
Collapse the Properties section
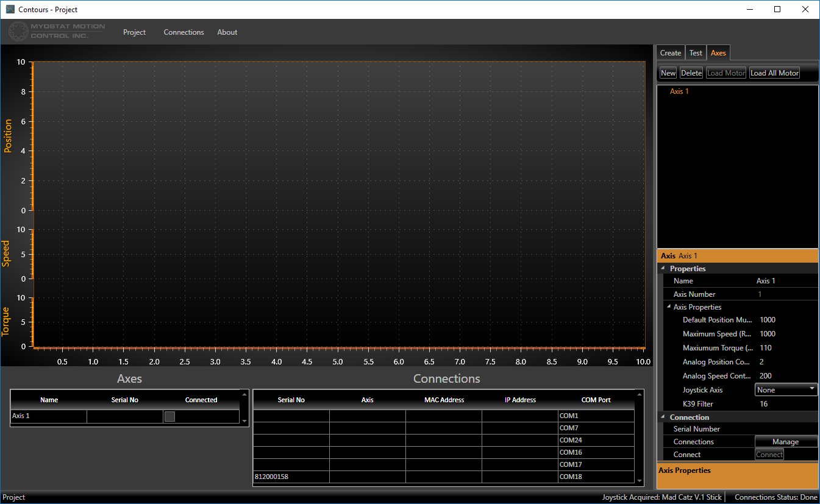point(663,269)
